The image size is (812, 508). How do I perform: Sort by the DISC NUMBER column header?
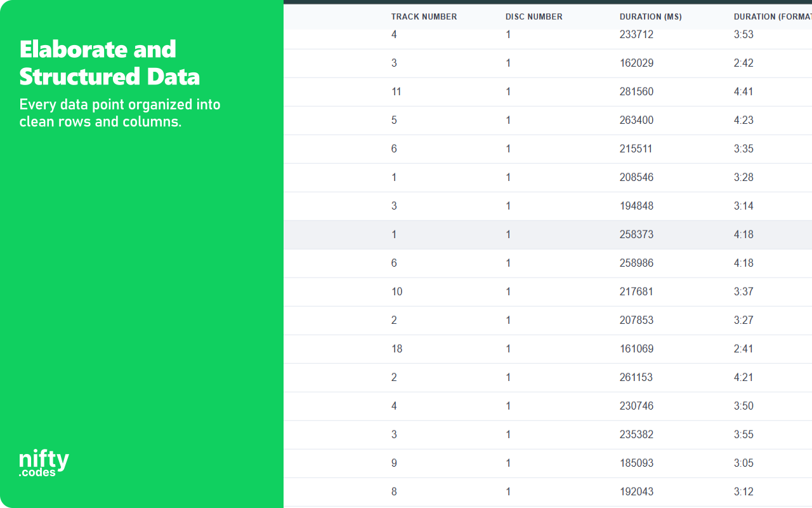[534, 17]
